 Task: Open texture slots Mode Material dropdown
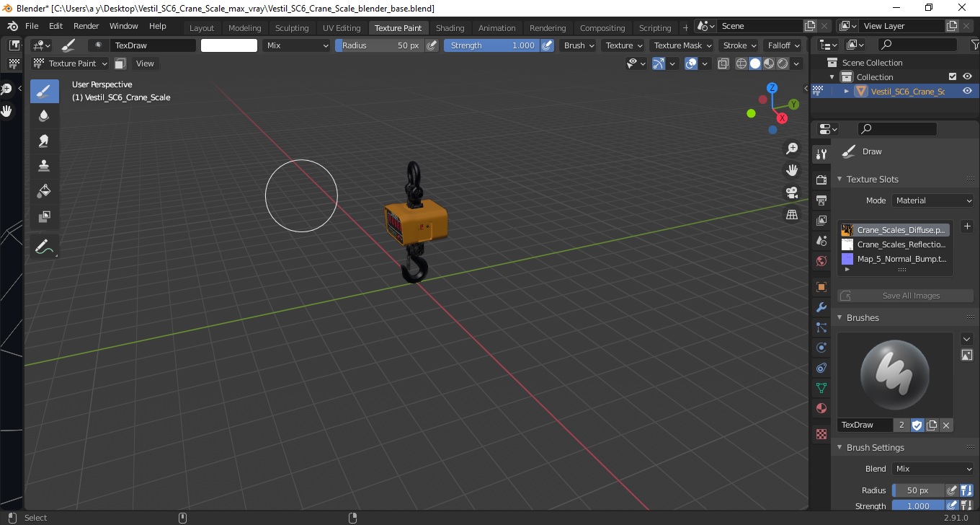pyautogui.click(x=933, y=200)
